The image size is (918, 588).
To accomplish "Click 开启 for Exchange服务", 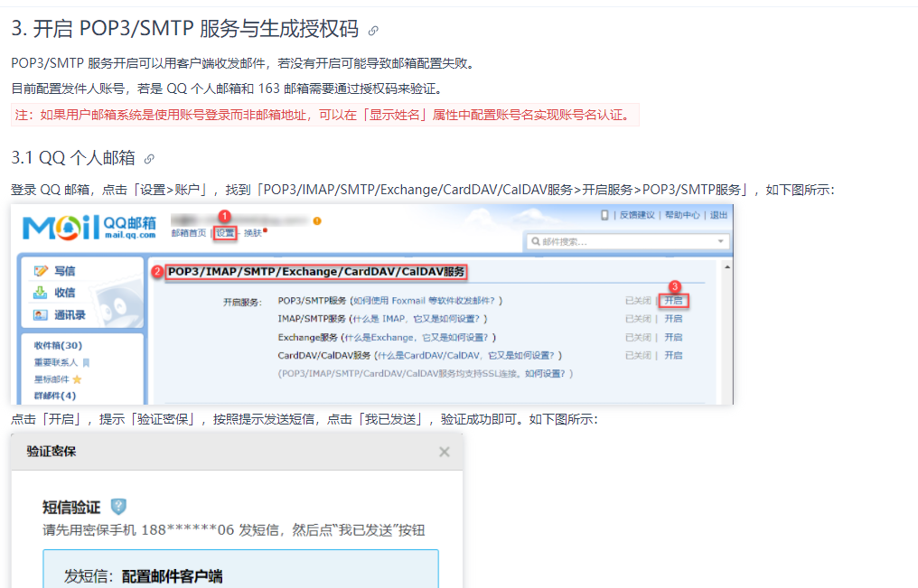I will point(673,338).
